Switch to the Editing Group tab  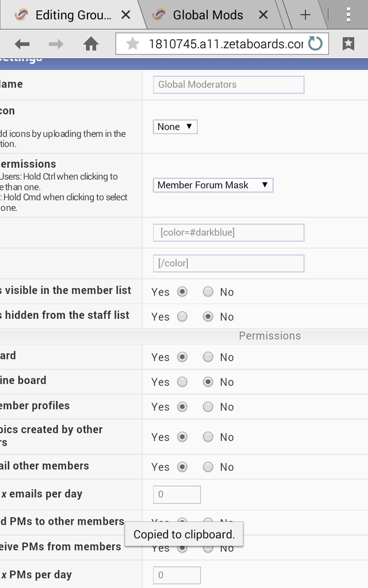coord(69,15)
